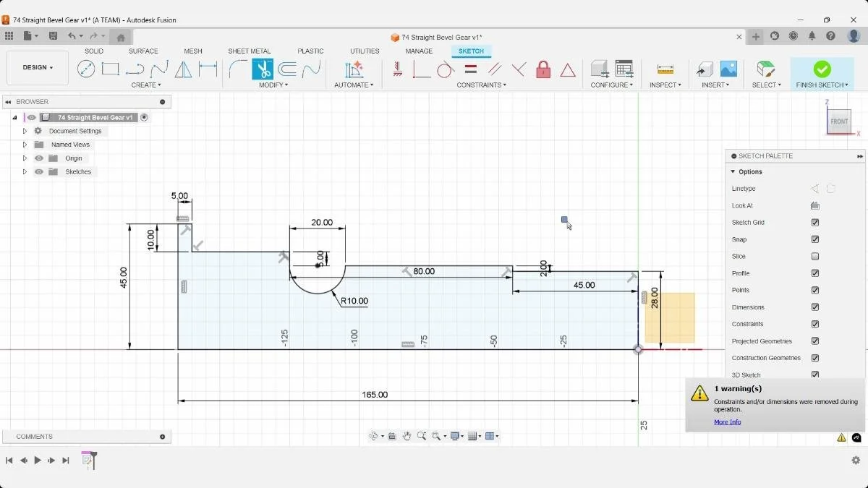The width and height of the screenshot is (868, 488).
Task: Switch to the SOLID tab
Action: (94, 51)
